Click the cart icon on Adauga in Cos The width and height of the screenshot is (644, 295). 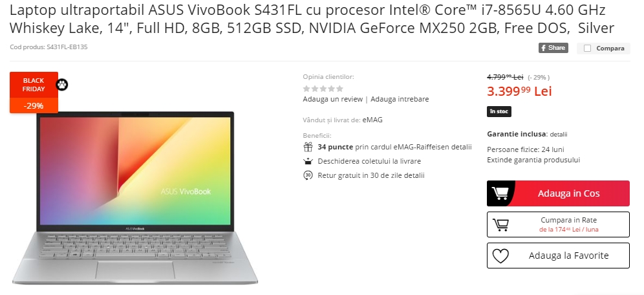pyautogui.click(x=500, y=193)
